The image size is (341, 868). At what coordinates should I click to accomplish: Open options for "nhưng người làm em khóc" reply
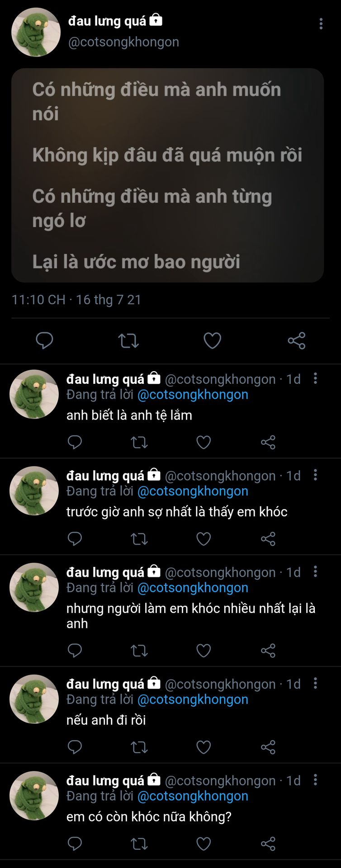point(315,571)
